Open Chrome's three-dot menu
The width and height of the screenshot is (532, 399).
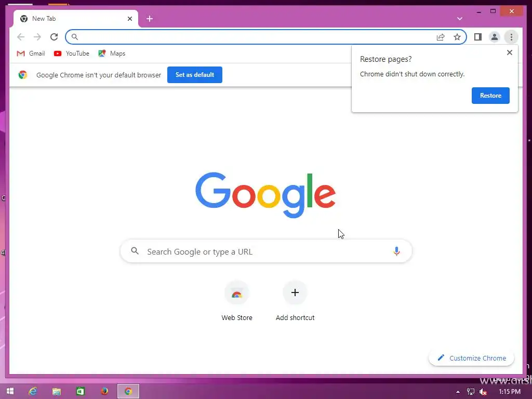coord(511,37)
